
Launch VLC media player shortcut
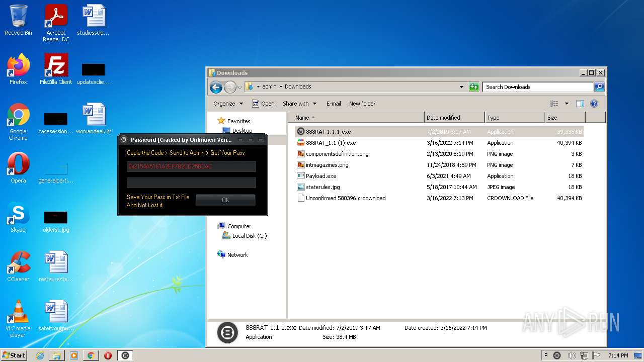18,319
